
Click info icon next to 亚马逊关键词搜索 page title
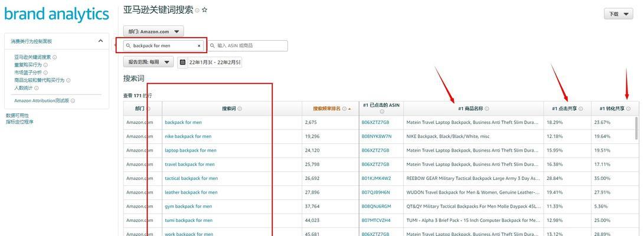197,11
